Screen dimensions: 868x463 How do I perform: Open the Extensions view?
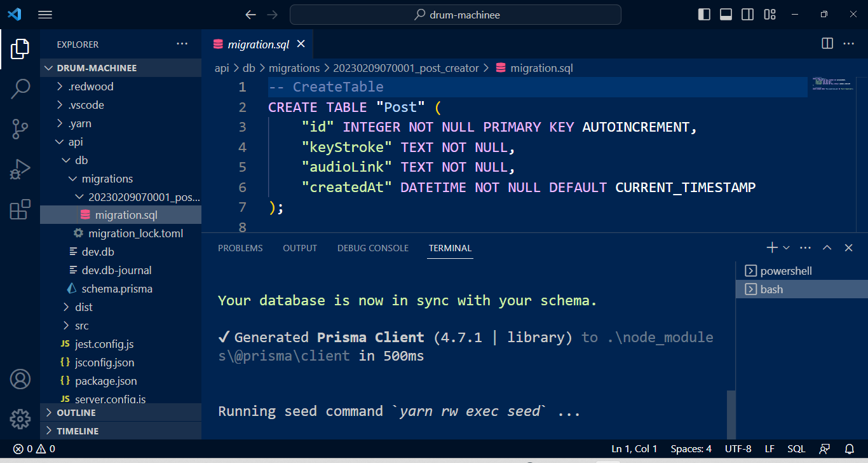(x=20, y=210)
